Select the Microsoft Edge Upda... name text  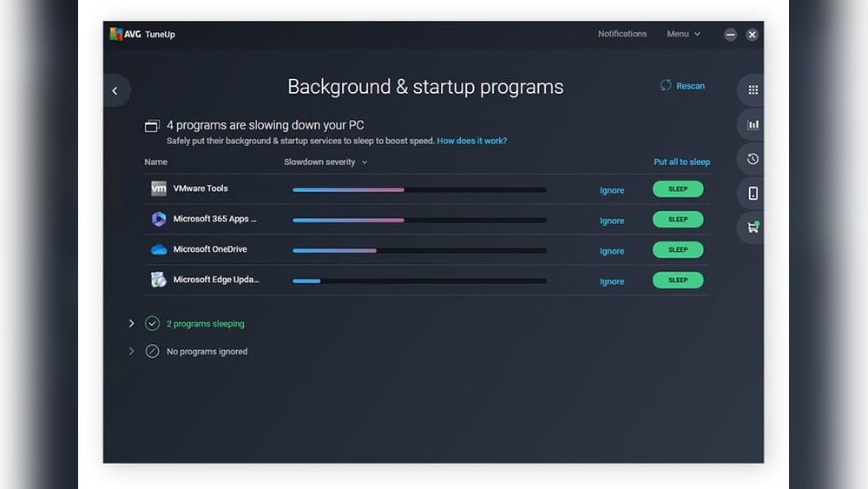point(216,280)
